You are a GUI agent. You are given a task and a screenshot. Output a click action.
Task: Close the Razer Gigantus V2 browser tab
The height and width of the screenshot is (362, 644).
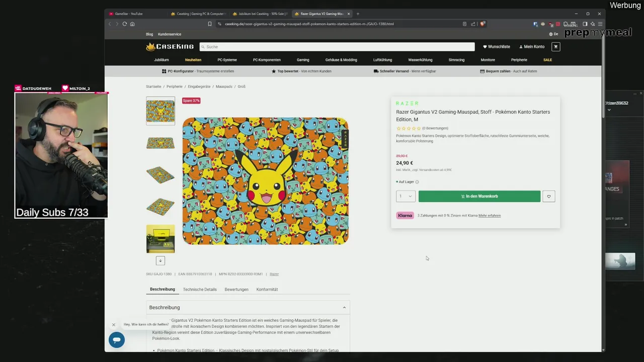point(349,14)
